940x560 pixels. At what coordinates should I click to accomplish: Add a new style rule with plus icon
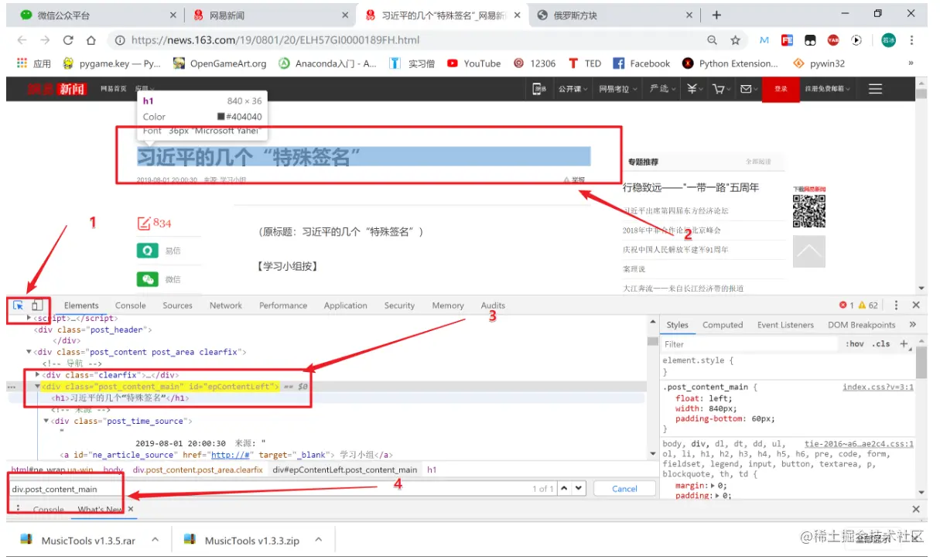[903, 344]
